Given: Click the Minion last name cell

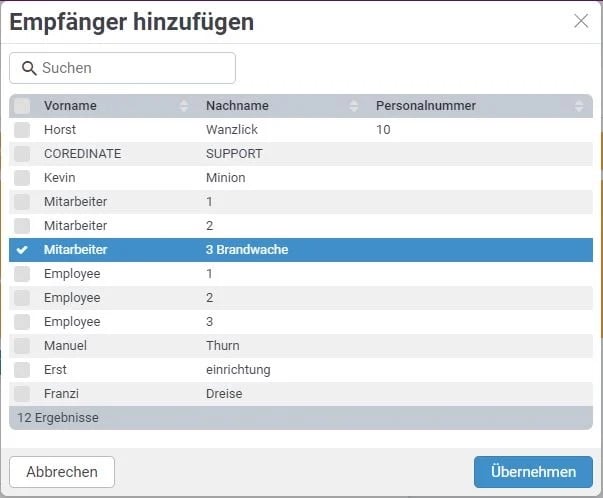Looking at the screenshot, I should [226, 178].
